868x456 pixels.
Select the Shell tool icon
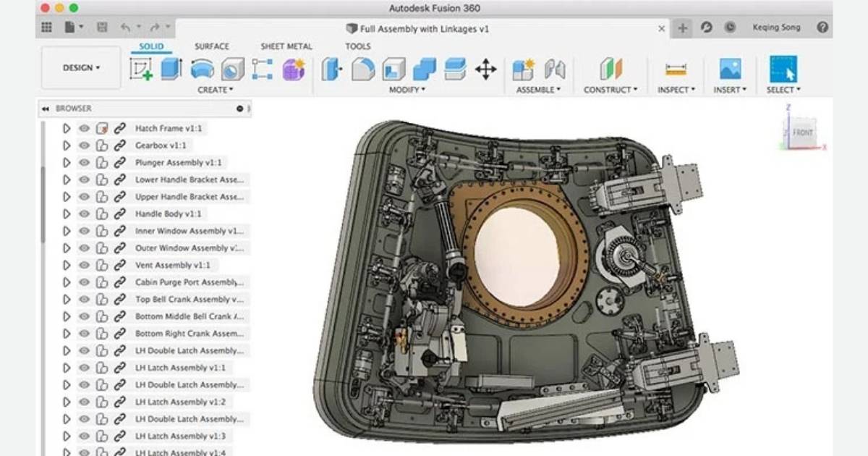click(393, 69)
